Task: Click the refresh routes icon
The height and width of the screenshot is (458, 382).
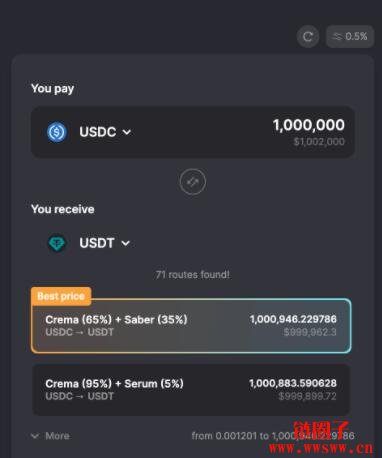Action: (308, 36)
